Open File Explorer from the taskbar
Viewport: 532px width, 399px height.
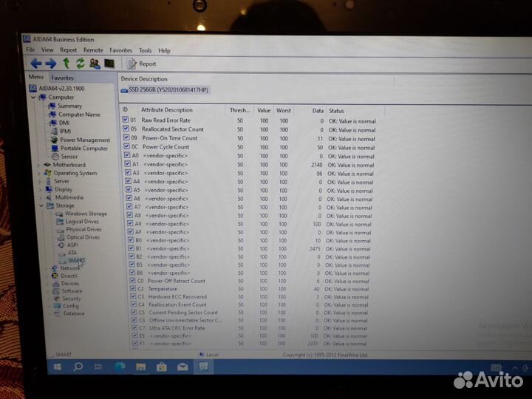click(141, 366)
